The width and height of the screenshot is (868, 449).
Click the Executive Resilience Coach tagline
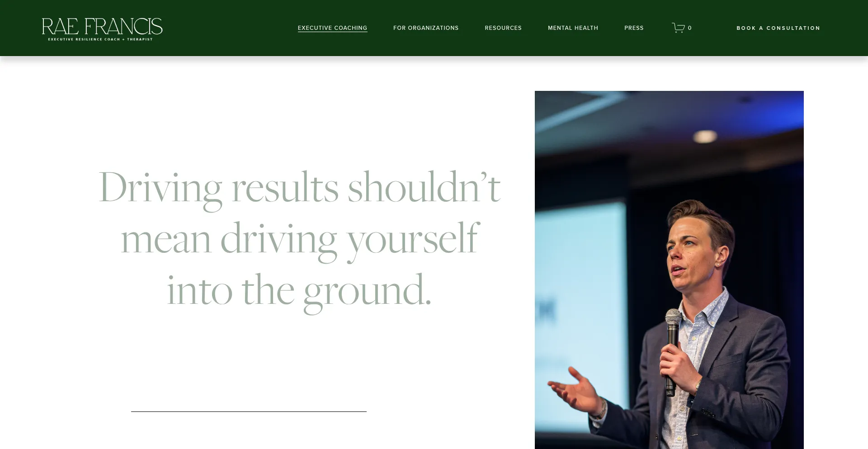tap(100, 39)
